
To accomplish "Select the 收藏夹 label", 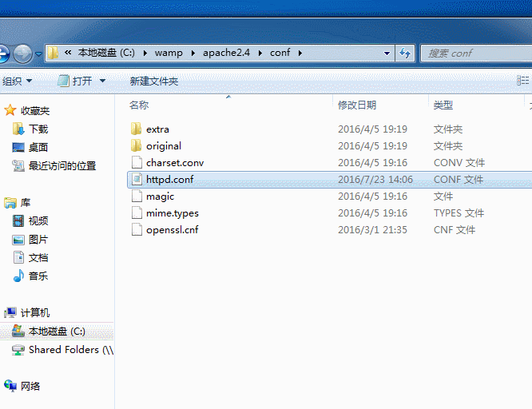I will point(35,111).
